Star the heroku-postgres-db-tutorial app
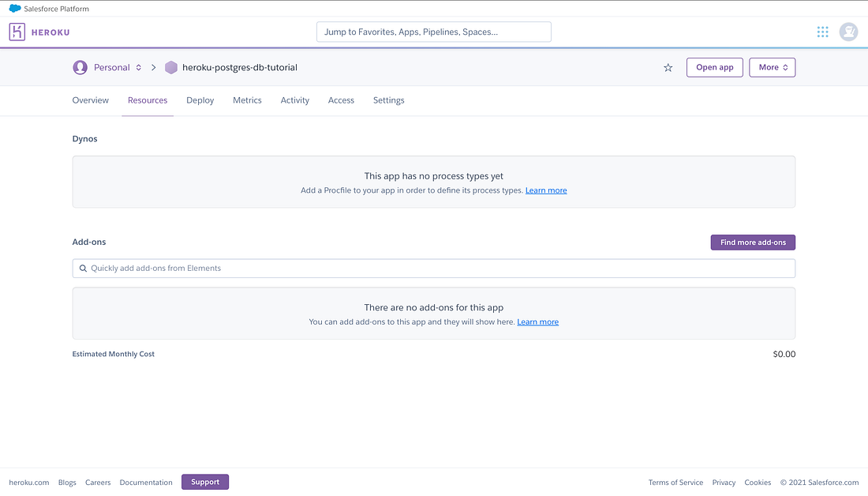The width and height of the screenshot is (868, 496). tap(668, 68)
